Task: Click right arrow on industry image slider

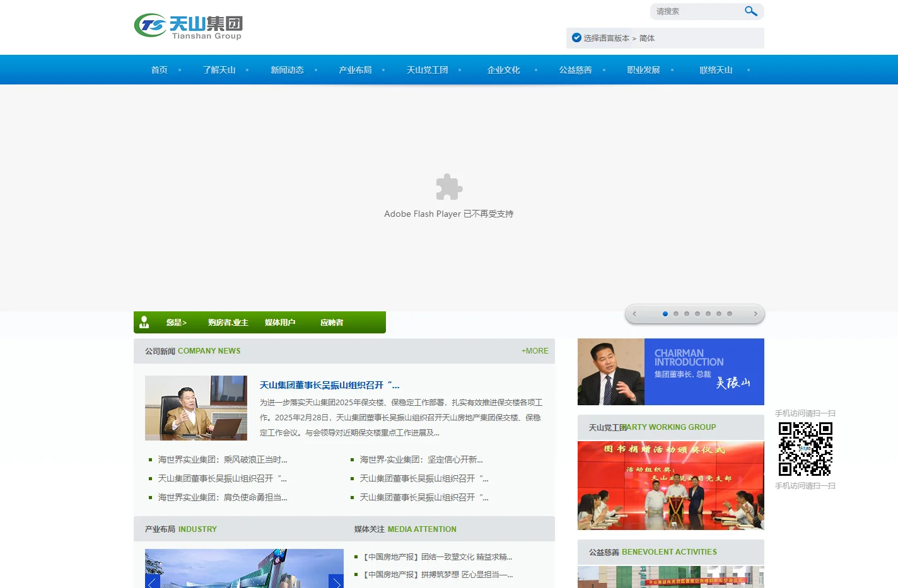Action: pyautogui.click(x=336, y=581)
